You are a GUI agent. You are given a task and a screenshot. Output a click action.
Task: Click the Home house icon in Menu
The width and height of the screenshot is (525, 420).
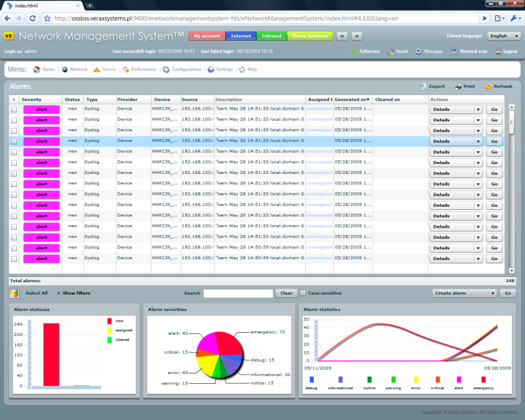click(37, 70)
